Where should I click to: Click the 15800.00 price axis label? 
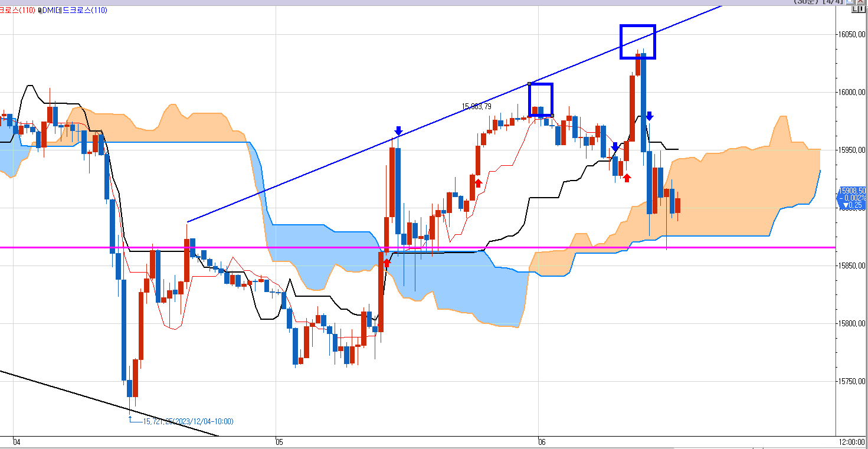851,324
